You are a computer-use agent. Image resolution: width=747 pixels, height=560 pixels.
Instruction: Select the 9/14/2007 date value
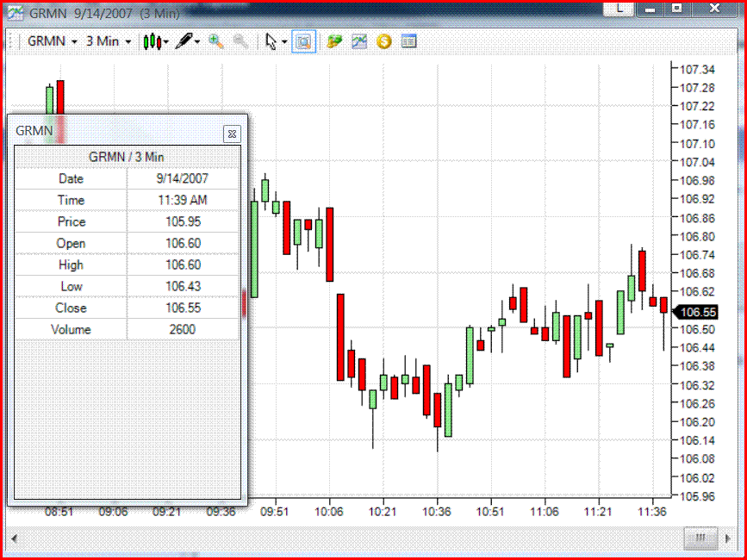(x=183, y=178)
